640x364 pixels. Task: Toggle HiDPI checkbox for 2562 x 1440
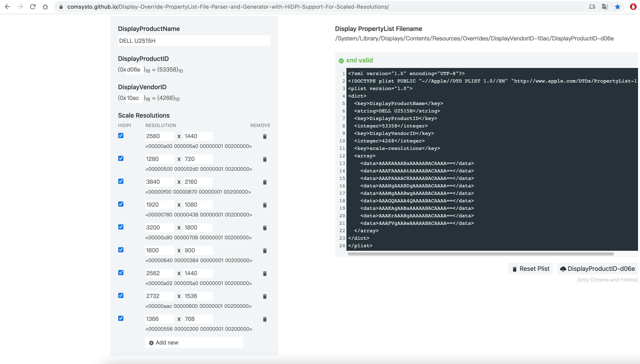coord(121,272)
